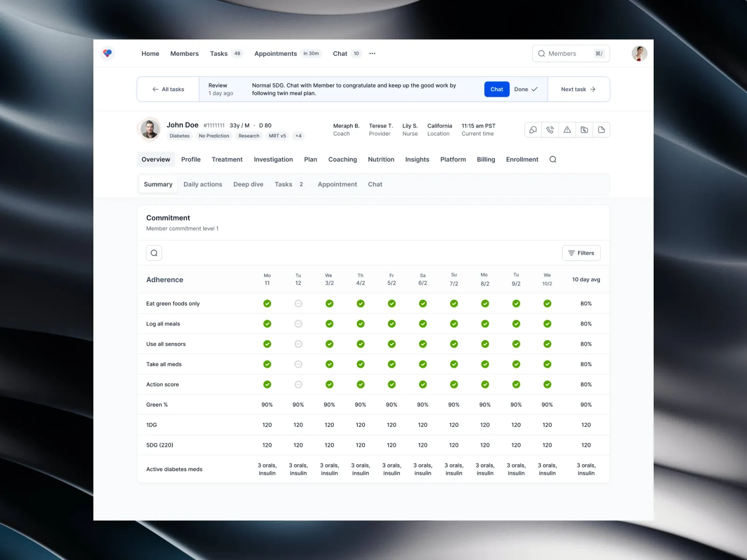Expand the +4 additional tags chip

point(298,136)
